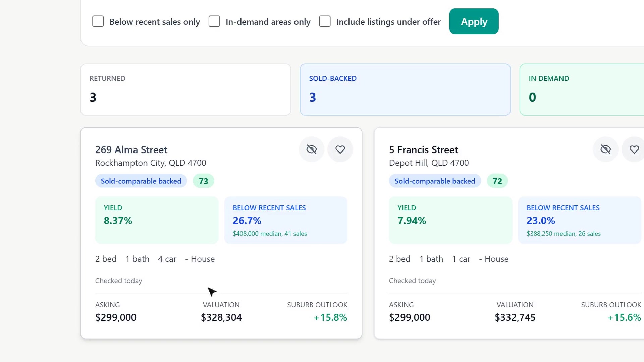Select the 7.94% yield tile
644x362 pixels.
pyautogui.click(x=450, y=220)
